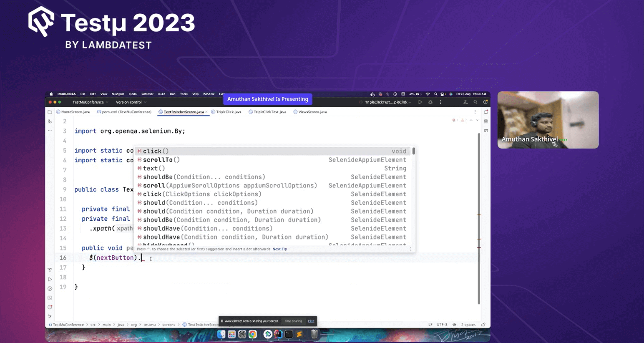Screen dimensions: 644x343
Task: Click the LF line separator in status bar
Action: click(430, 325)
